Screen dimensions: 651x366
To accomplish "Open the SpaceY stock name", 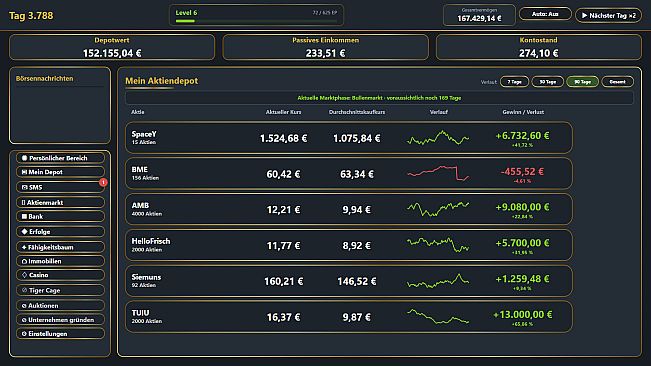I will 144,134.
